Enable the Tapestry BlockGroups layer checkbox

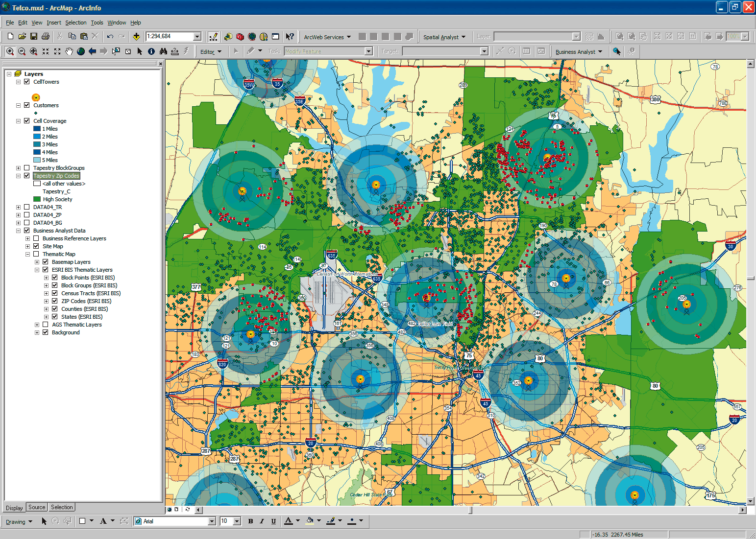click(x=27, y=168)
